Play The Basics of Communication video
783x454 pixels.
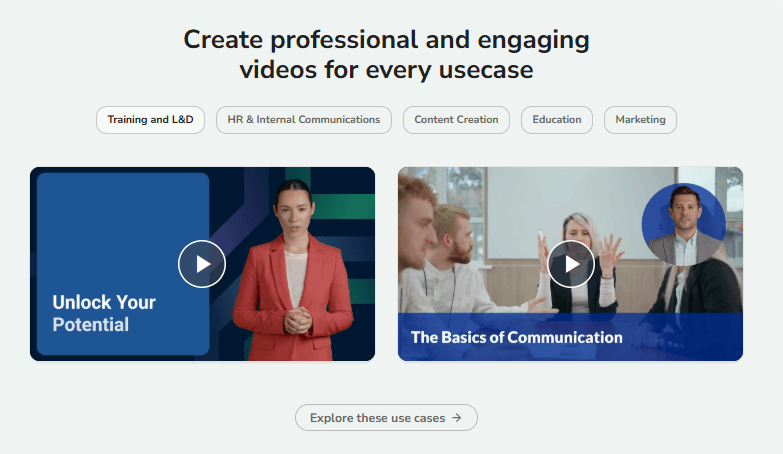(571, 264)
